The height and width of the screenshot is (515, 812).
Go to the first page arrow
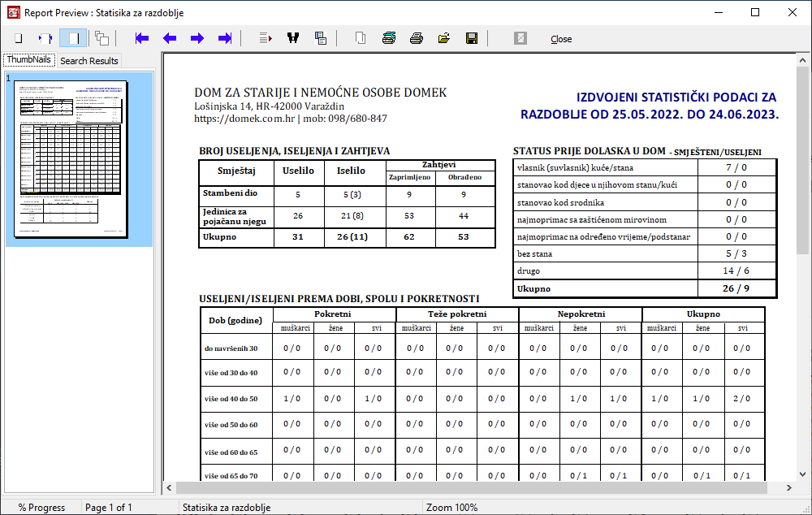click(143, 38)
